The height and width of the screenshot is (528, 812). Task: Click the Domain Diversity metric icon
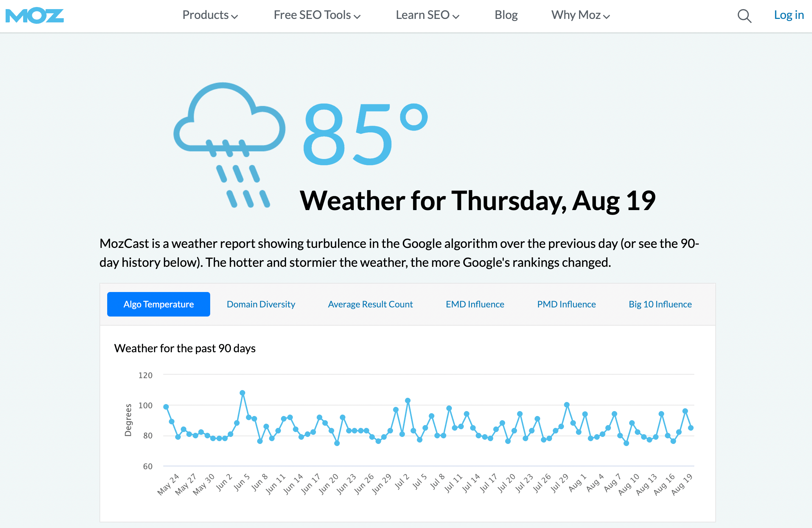[261, 304]
